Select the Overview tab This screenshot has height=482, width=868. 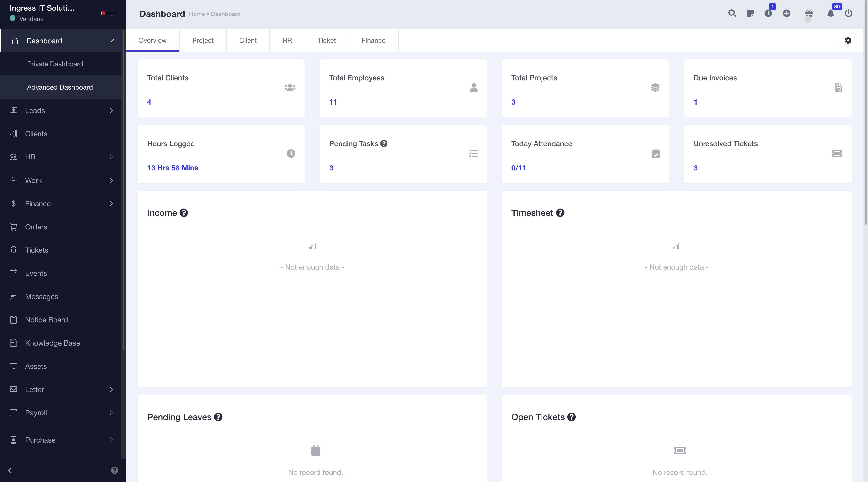coord(152,40)
